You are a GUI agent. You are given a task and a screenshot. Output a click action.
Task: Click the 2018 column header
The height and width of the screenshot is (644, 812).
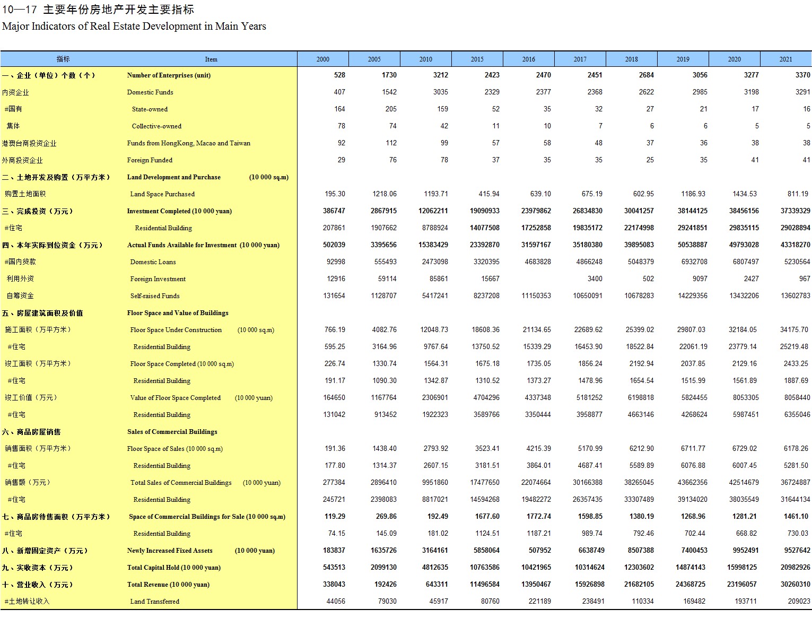coord(632,59)
